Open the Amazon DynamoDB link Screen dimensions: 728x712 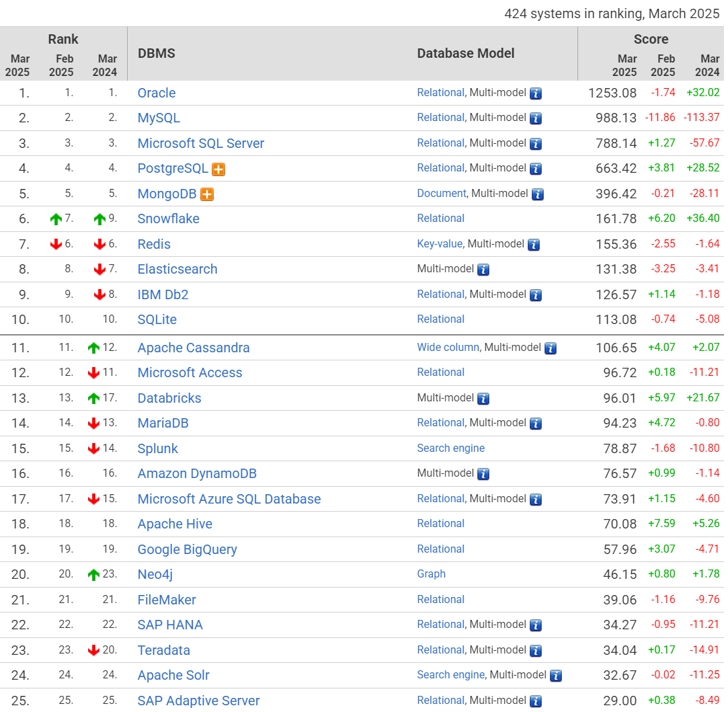[197, 474]
